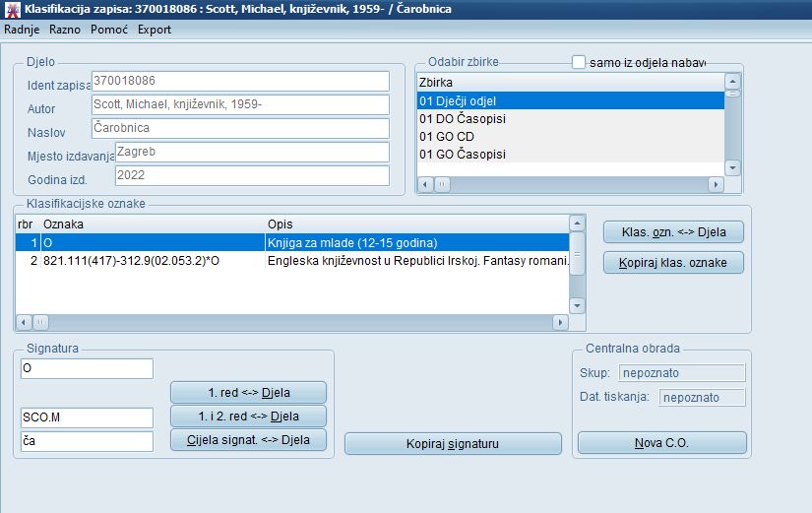Select '01 GO CD' collection entry
This screenshot has width=812, height=513.
point(448,137)
